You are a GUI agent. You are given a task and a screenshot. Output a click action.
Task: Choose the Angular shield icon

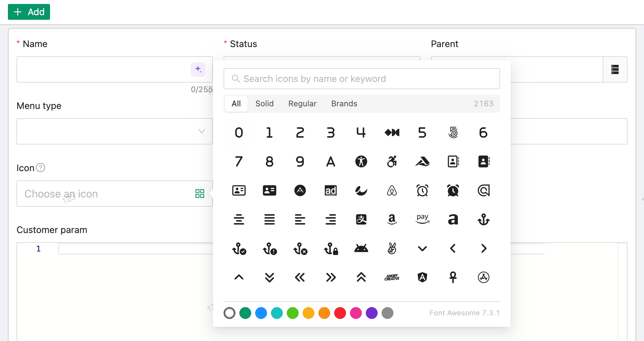point(422,277)
